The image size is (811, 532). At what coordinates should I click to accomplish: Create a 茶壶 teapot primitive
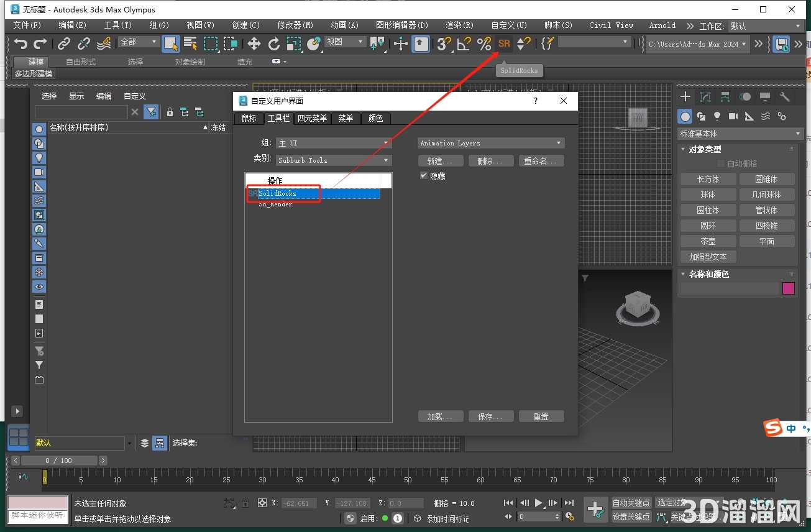pos(708,241)
